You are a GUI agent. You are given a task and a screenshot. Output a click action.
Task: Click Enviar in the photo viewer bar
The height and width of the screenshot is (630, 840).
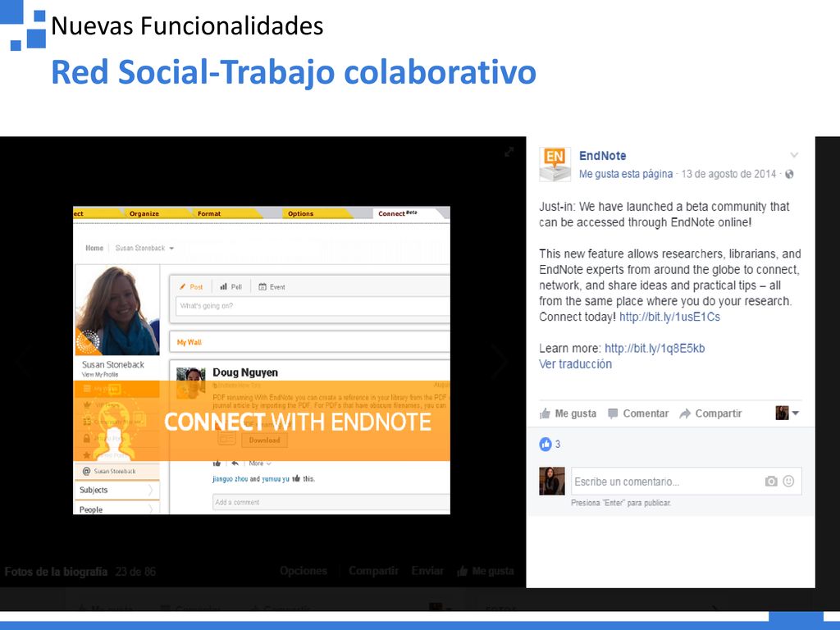point(427,571)
